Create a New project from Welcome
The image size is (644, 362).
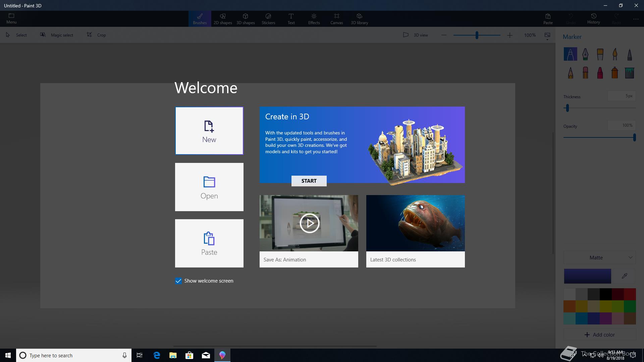click(209, 131)
